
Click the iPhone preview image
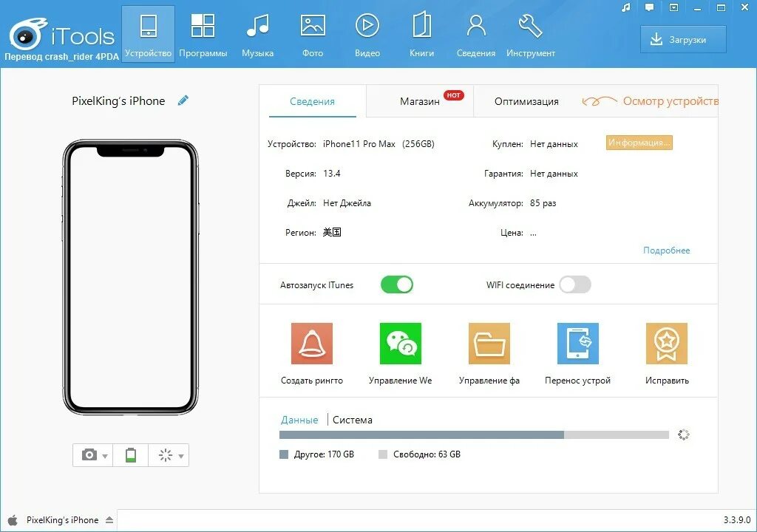click(130, 277)
